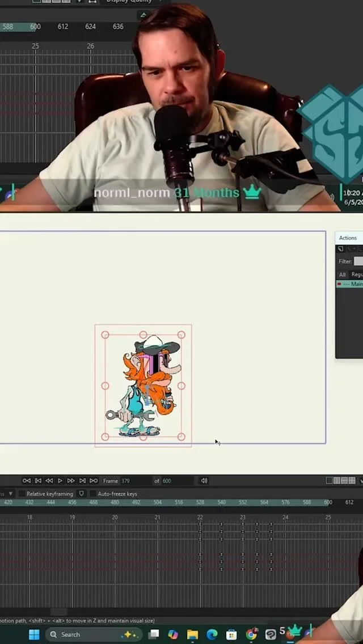Switch to the All tab in Actions
The image size is (363, 644).
(342, 274)
